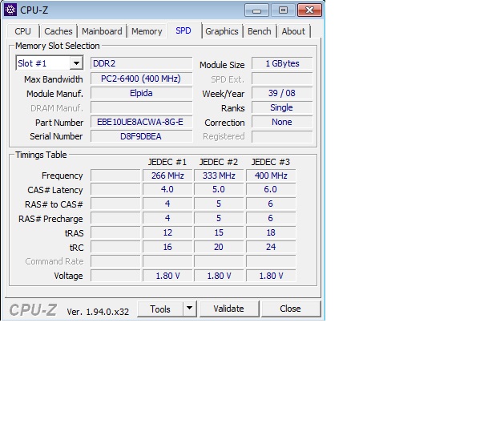Click tRAS value 18

click(x=271, y=232)
